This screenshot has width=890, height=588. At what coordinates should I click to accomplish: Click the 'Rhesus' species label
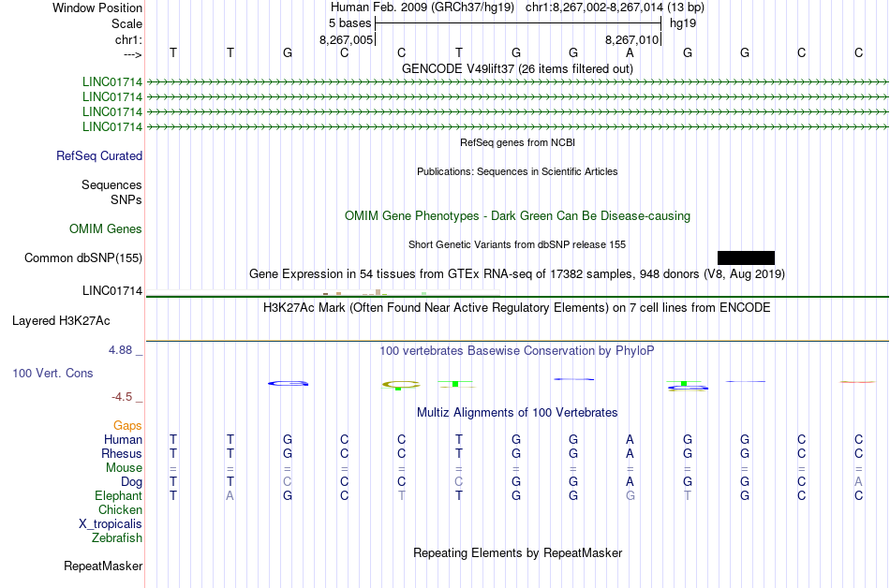point(122,454)
